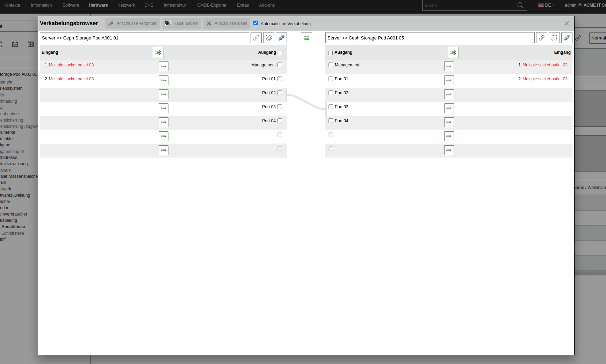Click blue plug icon beside Pod A001 05 field
Viewport: 606px width, 364px height.
(567, 38)
